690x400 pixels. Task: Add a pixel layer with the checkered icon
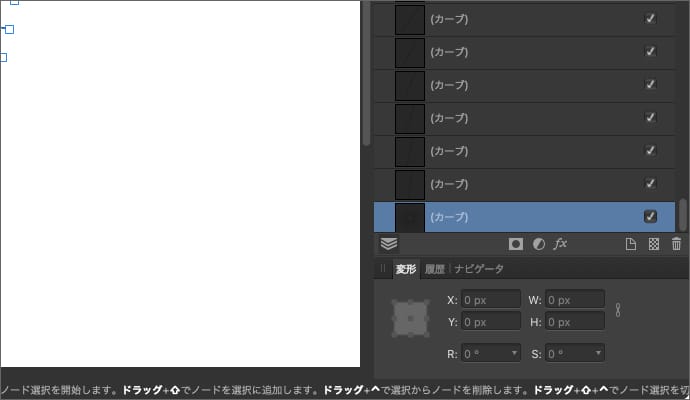pos(653,243)
